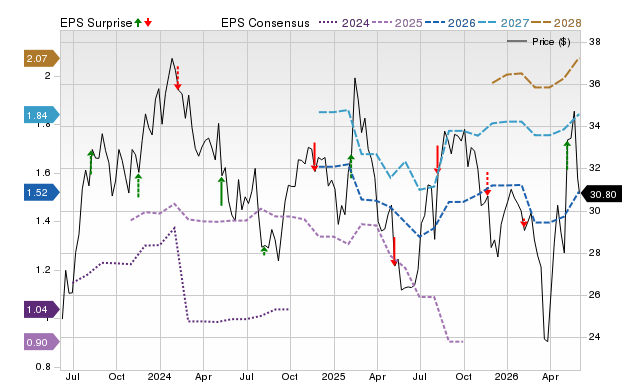Click the red down arrow in EPS Surprise legend
Screen dimensions: 640x382
tap(148, 23)
